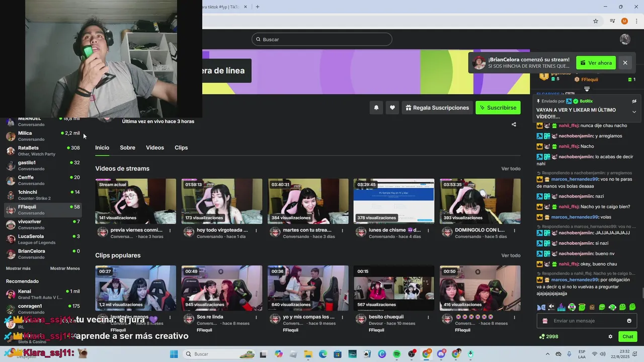Switch to the Clips tab
The width and height of the screenshot is (644, 362).
click(181, 148)
